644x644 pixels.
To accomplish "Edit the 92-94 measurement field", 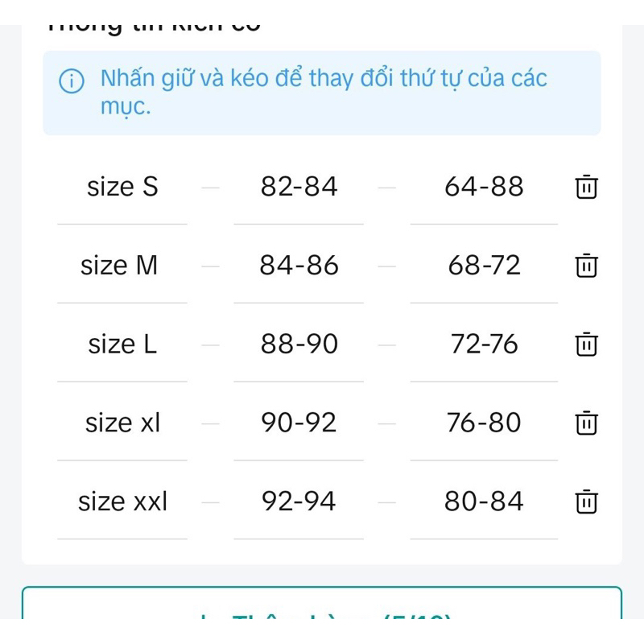I will [x=299, y=502].
